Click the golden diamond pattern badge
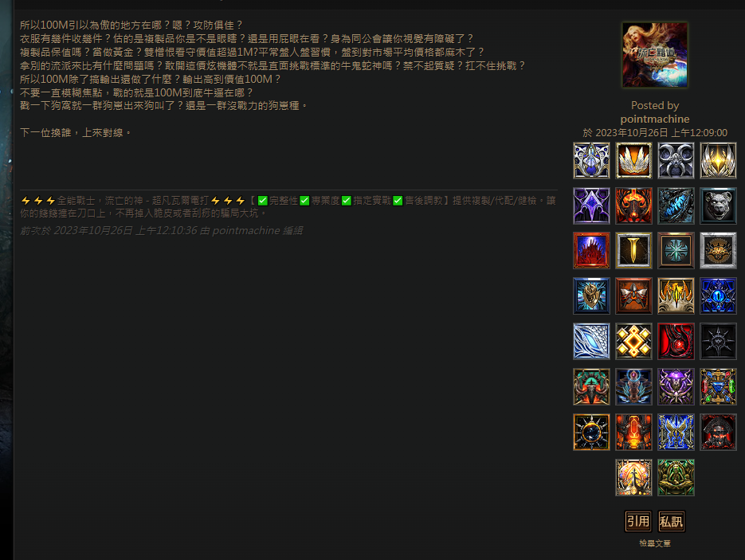 (x=633, y=341)
